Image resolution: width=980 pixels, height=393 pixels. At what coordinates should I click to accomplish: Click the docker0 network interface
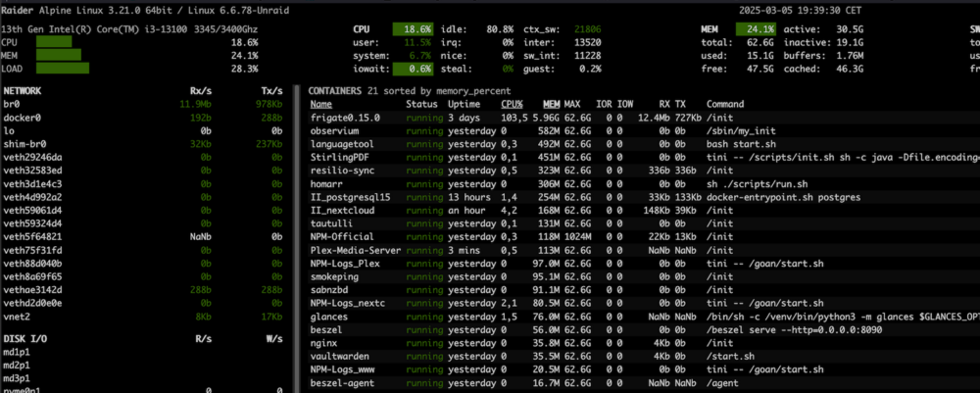click(x=22, y=118)
